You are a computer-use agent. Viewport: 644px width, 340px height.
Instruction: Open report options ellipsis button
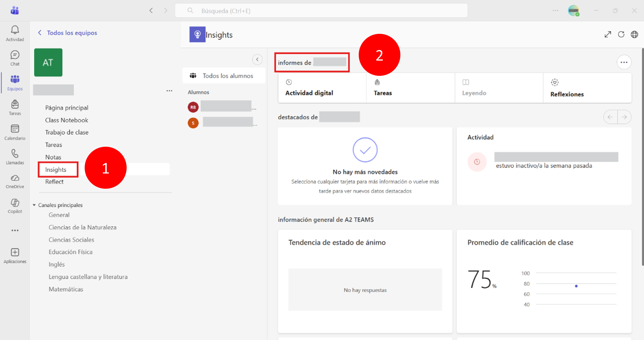[624, 62]
